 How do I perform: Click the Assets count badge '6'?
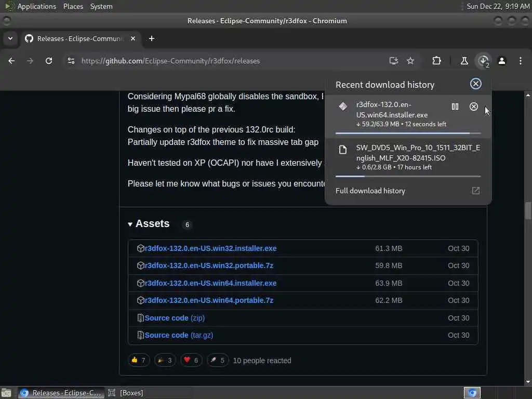click(187, 224)
